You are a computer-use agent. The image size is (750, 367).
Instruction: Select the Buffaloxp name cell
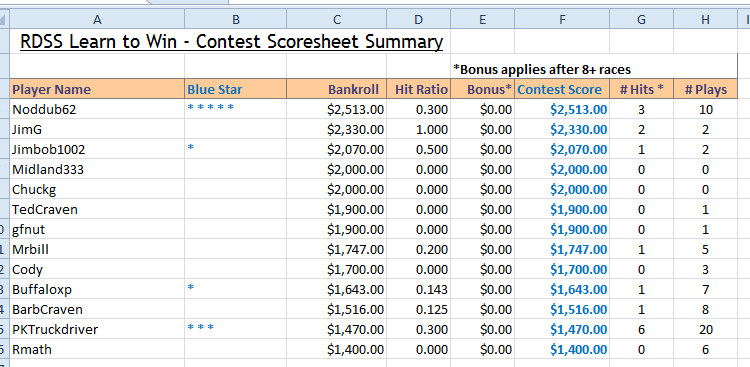point(97,289)
